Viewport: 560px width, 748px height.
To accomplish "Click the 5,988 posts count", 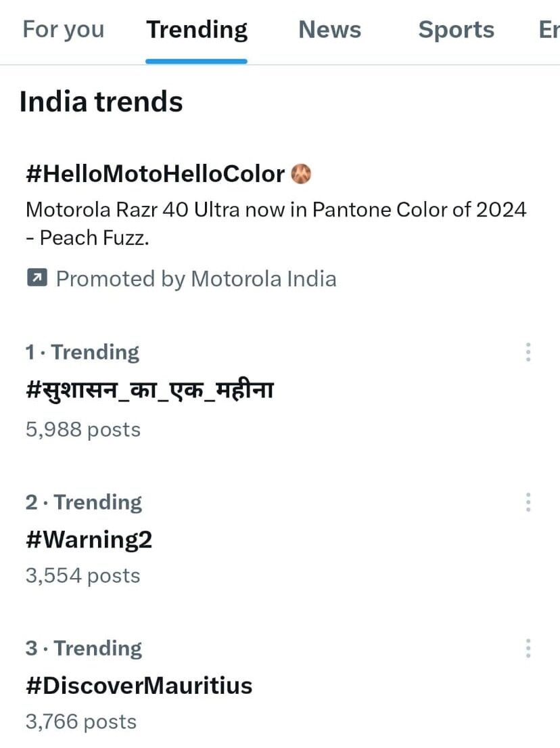I will pyautogui.click(x=83, y=430).
